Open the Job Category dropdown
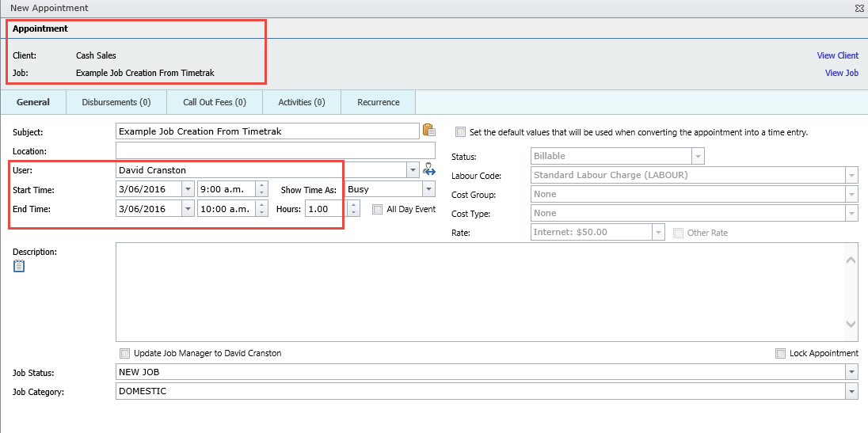This screenshot has width=868, height=433. tap(851, 392)
